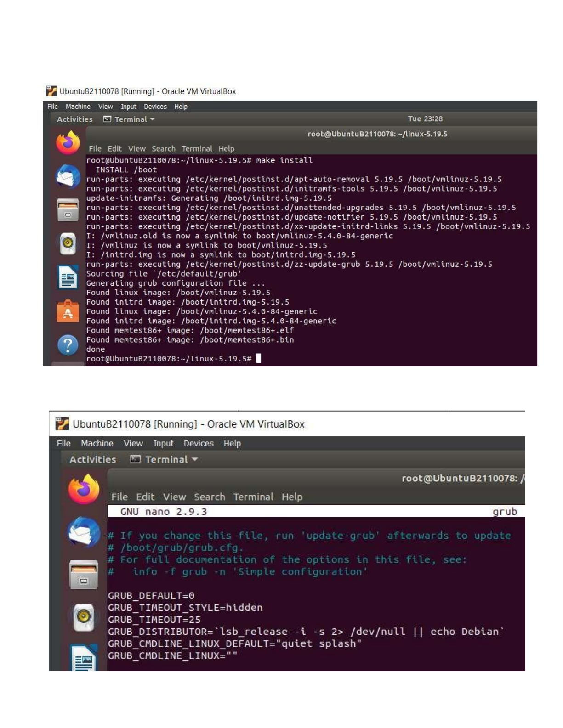Open the terminal's Terminal menu in the upper VM
The width and height of the screenshot is (563, 728).
click(197, 149)
